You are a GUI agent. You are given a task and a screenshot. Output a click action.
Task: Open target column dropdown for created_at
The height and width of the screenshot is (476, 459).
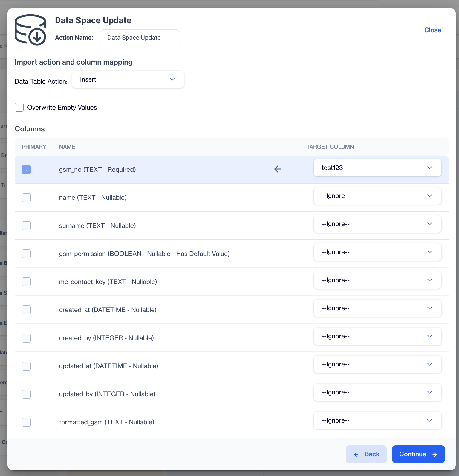click(377, 308)
